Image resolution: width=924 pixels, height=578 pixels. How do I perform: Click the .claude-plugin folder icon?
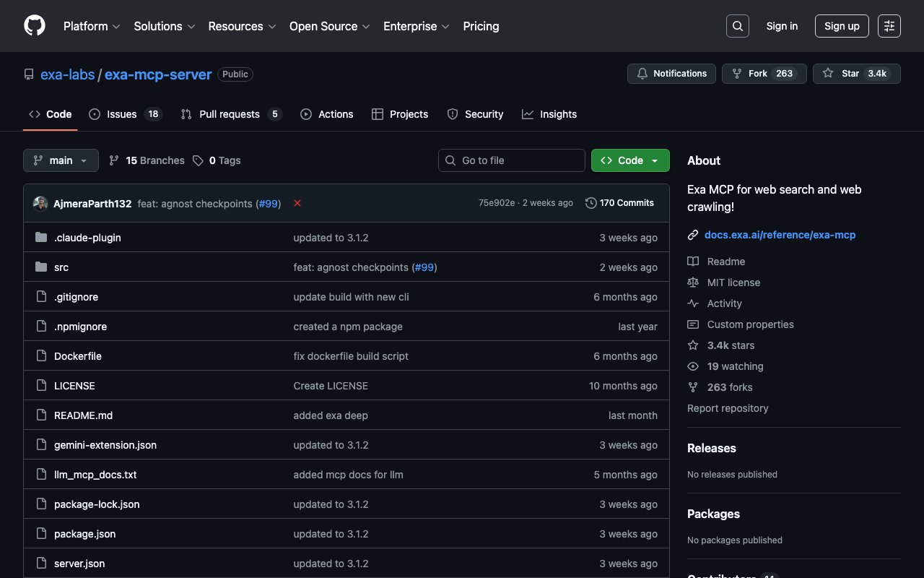tap(41, 238)
